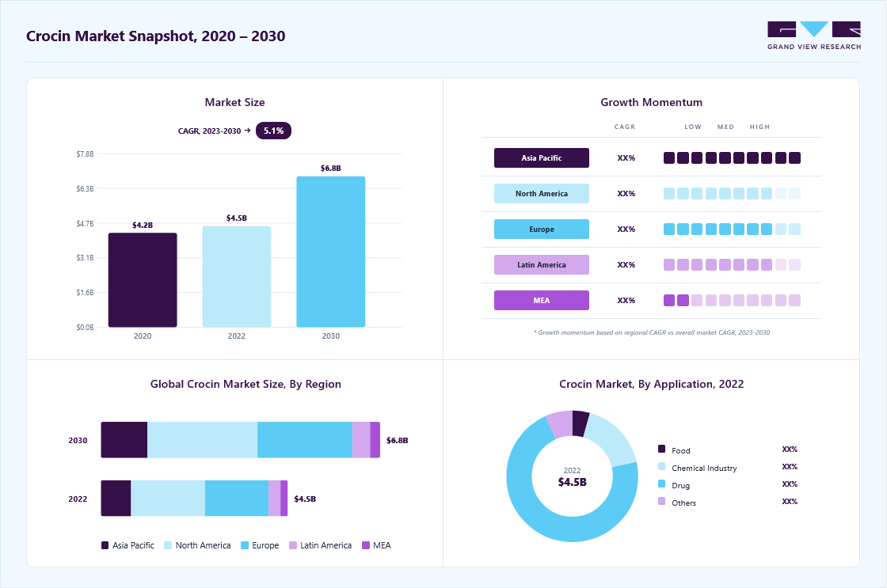Click the Europe growth momentum label

pos(542,229)
